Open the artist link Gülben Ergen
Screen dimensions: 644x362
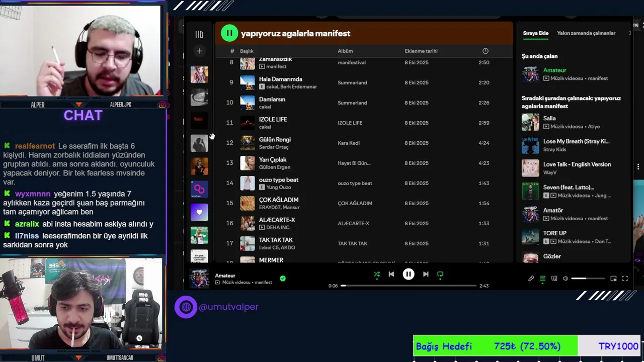275,167
